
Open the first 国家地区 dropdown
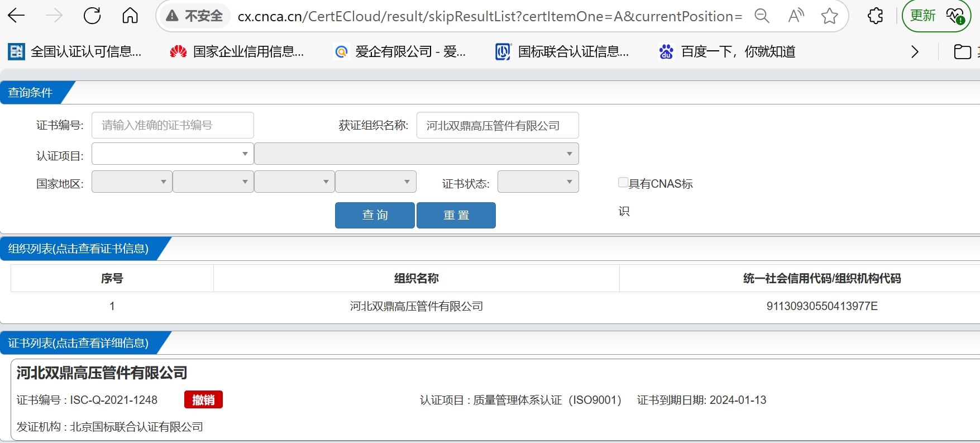pyautogui.click(x=132, y=182)
